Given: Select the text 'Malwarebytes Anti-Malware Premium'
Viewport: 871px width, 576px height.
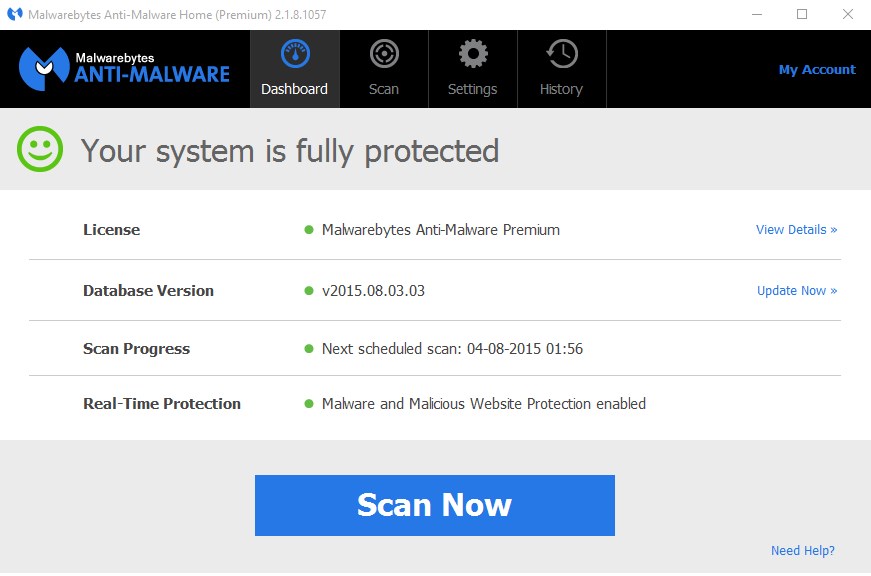Looking at the screenshot, I should [x=441, y=230].
